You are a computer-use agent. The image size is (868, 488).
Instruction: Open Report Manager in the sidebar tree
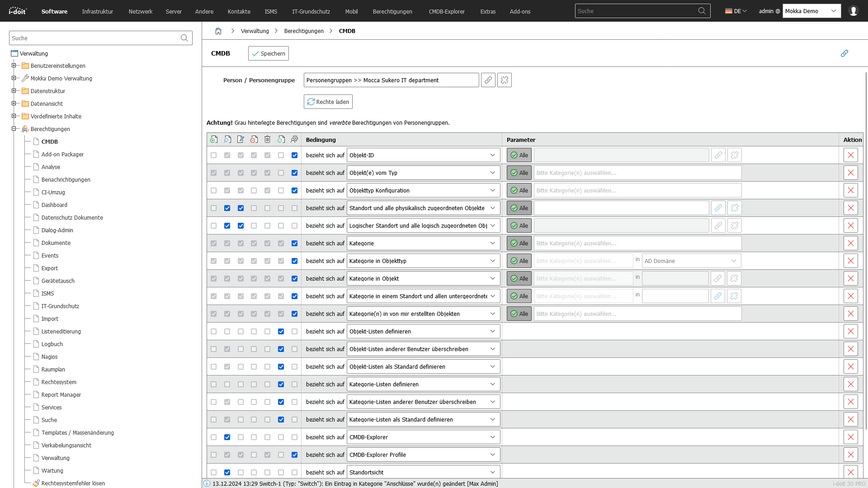point(61,394)
